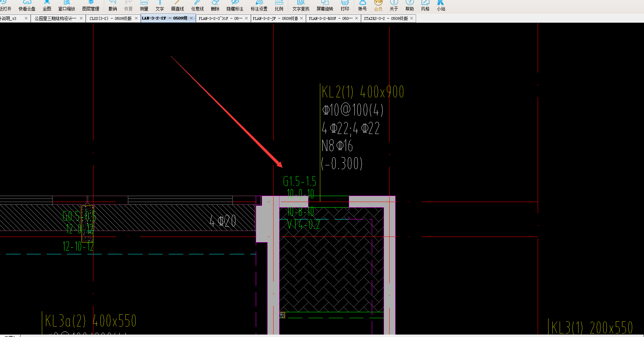
Task: Print drawing with 打印
Action: click(345, 6)
